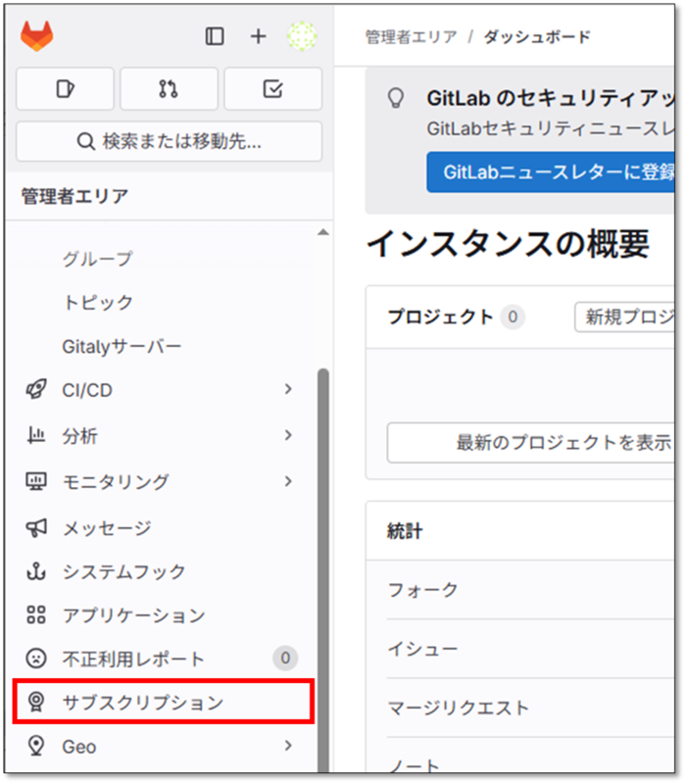
Task: Expand the 分析 section chevron
Action: pyautogui.click(x=288, y=435)
